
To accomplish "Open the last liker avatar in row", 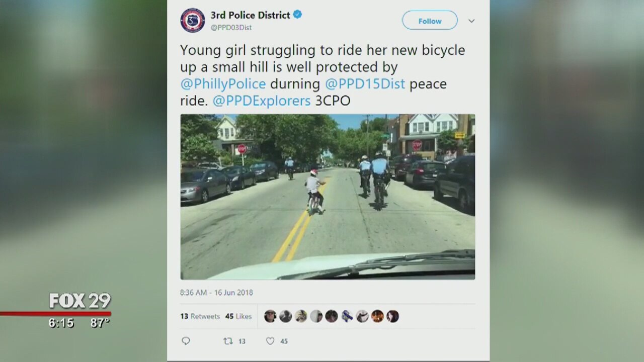I will [392, 316].
